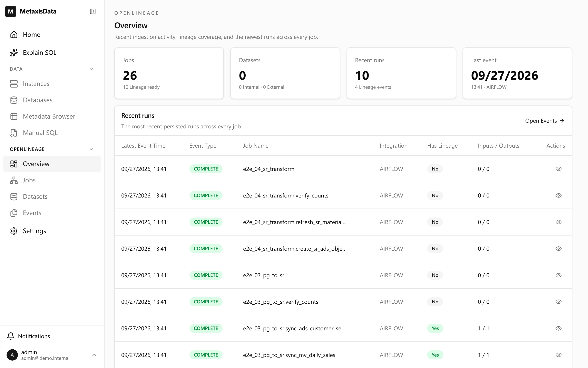Click the admin avatar

(x=12, y=355)
